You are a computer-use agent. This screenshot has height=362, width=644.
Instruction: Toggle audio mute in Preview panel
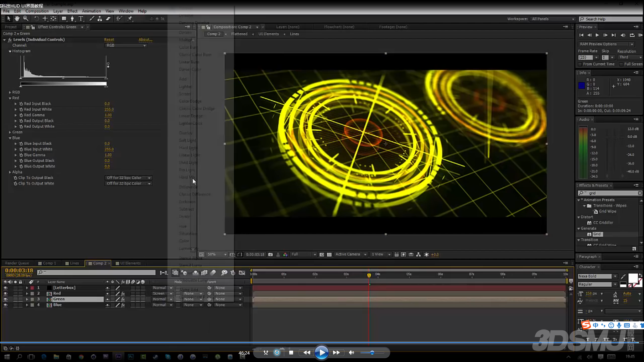tap(623, 35)
